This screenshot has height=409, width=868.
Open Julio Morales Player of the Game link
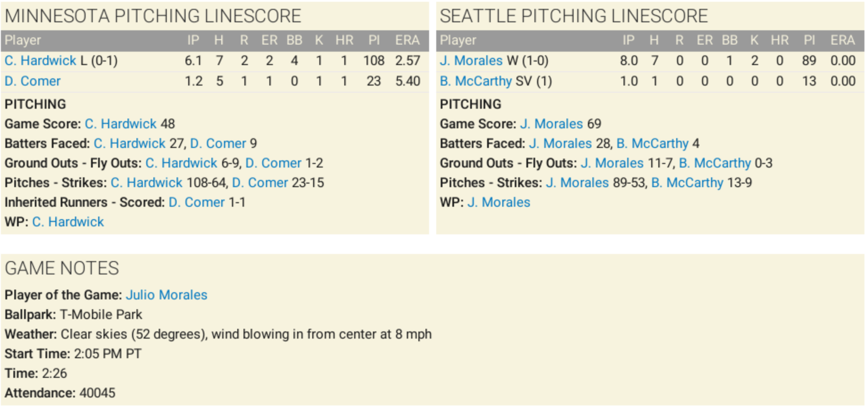[x=166, y=295]
